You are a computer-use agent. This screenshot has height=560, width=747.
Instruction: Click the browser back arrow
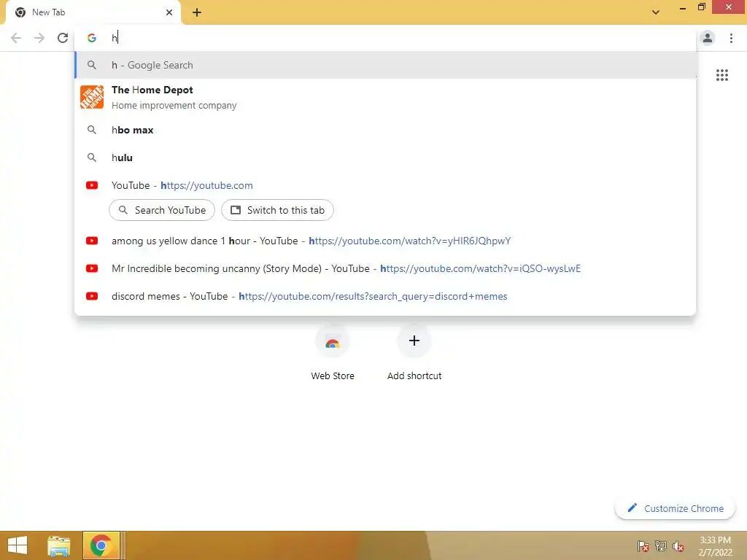[x=16, y=38]
